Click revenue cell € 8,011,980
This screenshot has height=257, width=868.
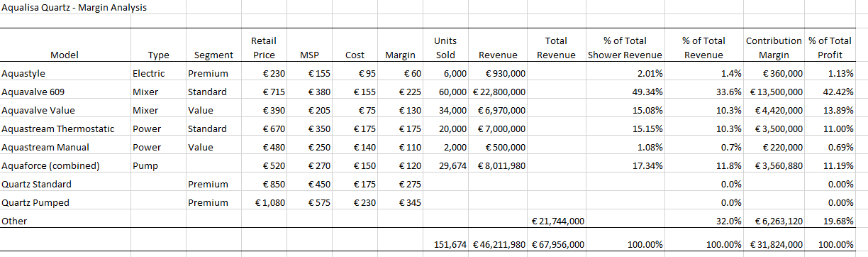pyautogui.click(x=501, y=165)
